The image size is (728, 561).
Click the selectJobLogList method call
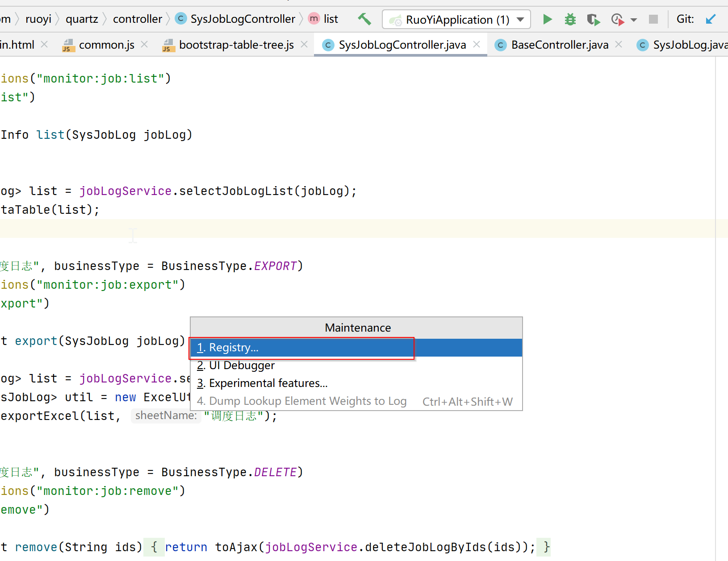tap(236, 191)
